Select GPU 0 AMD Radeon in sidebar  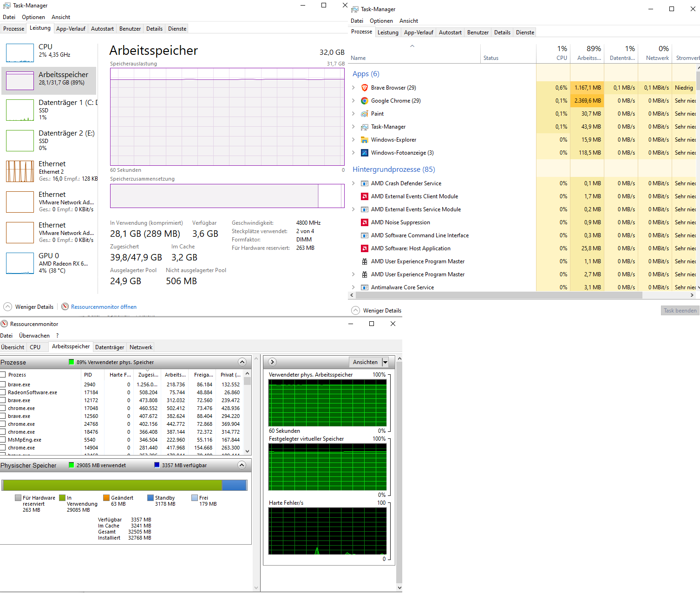tap(49, 262)
